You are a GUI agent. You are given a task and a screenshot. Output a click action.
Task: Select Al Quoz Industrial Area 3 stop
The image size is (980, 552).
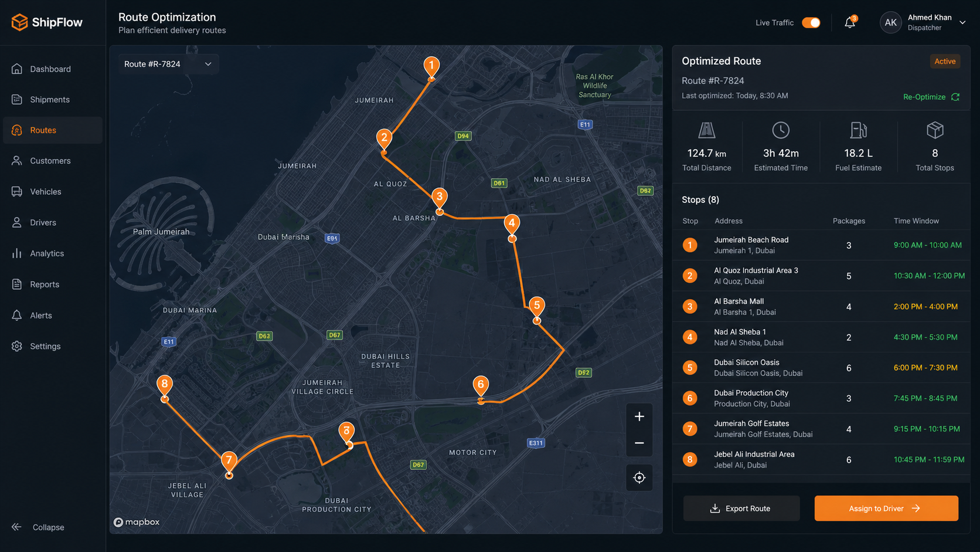pos(821,276)
